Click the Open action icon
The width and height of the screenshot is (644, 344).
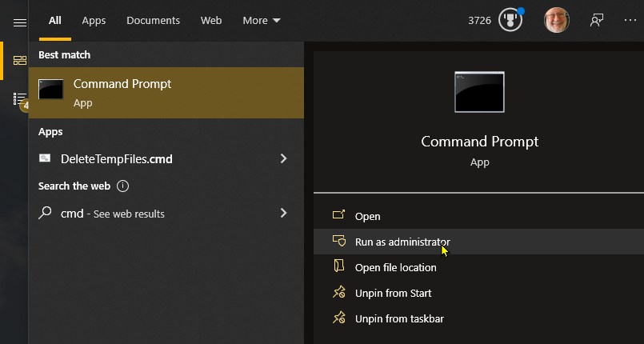[339, 214]
